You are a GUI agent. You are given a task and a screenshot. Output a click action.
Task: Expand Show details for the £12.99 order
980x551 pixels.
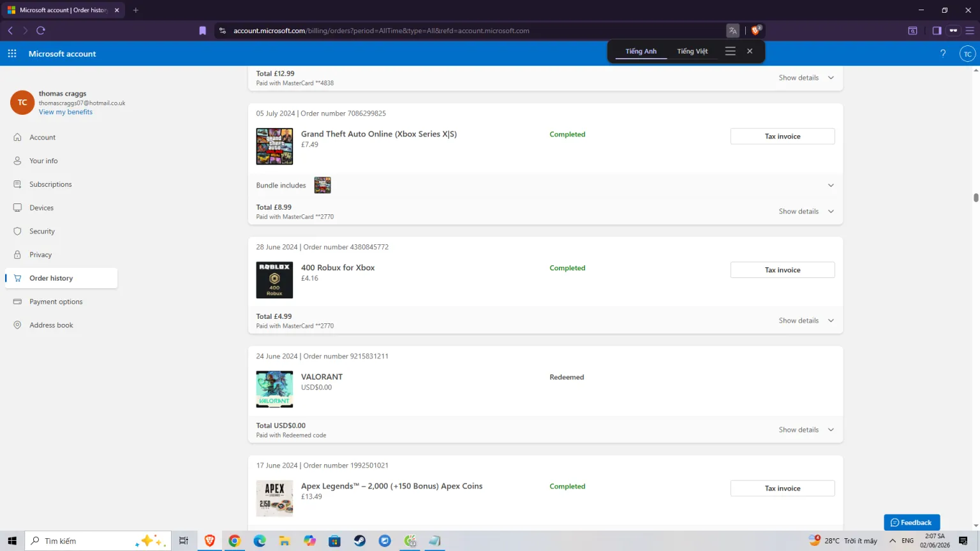click(x=806, y=78)
